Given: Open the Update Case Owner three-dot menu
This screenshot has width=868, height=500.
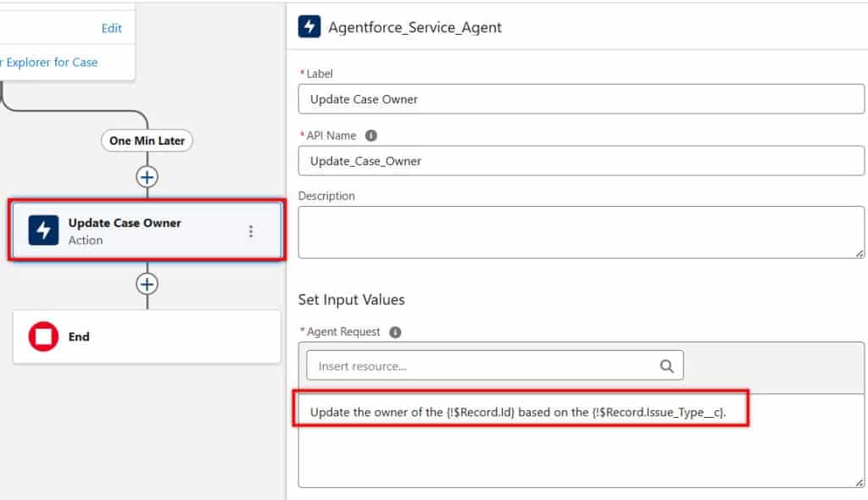Looking at the screenshot, I should pyautogui.click(x=251, y=231).
